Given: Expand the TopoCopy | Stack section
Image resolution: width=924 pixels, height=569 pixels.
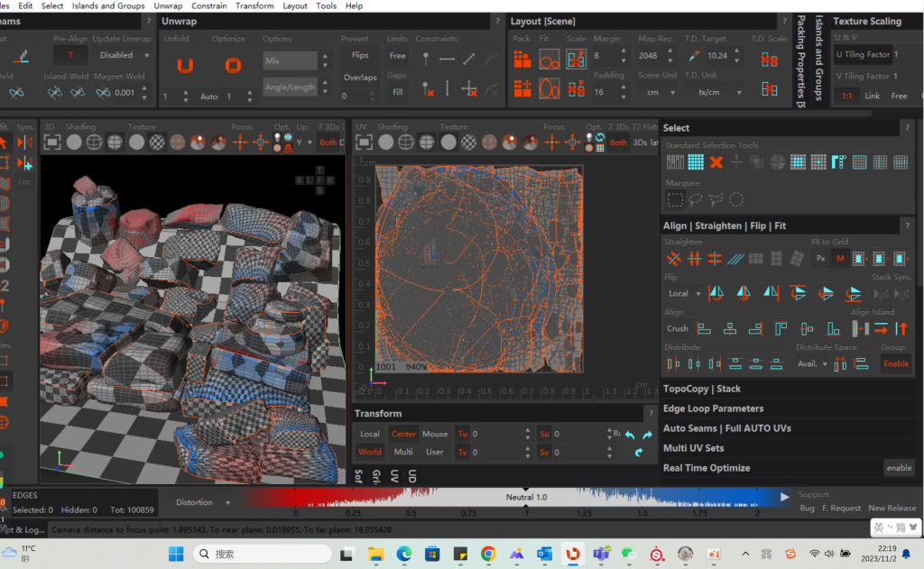Looking at the screenshot, I should 701,389.
